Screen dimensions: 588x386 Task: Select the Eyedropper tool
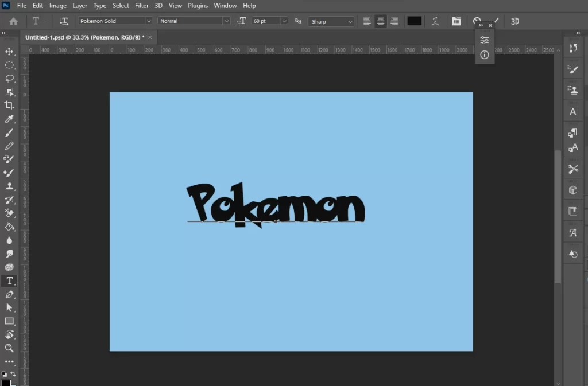pos(9,119)
